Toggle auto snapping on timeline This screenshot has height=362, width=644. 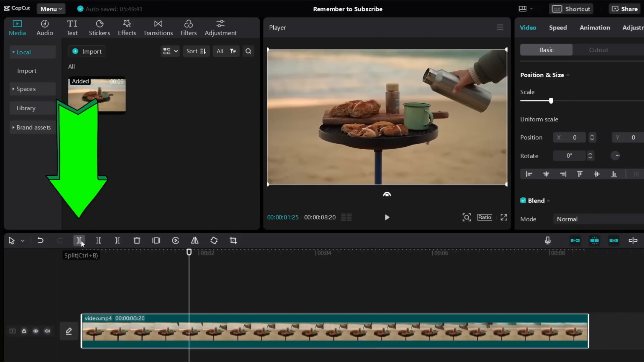pyautogui.click(x=594, y=240)
